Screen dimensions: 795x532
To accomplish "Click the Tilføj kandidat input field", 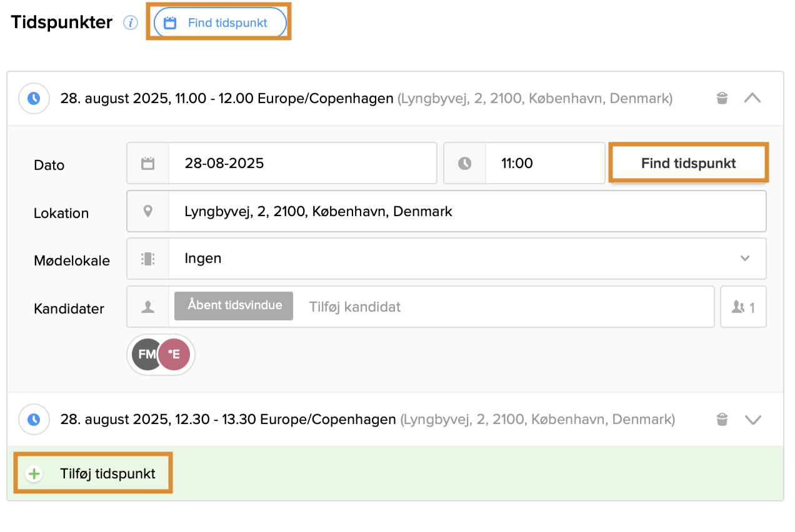I will (500, 307).
